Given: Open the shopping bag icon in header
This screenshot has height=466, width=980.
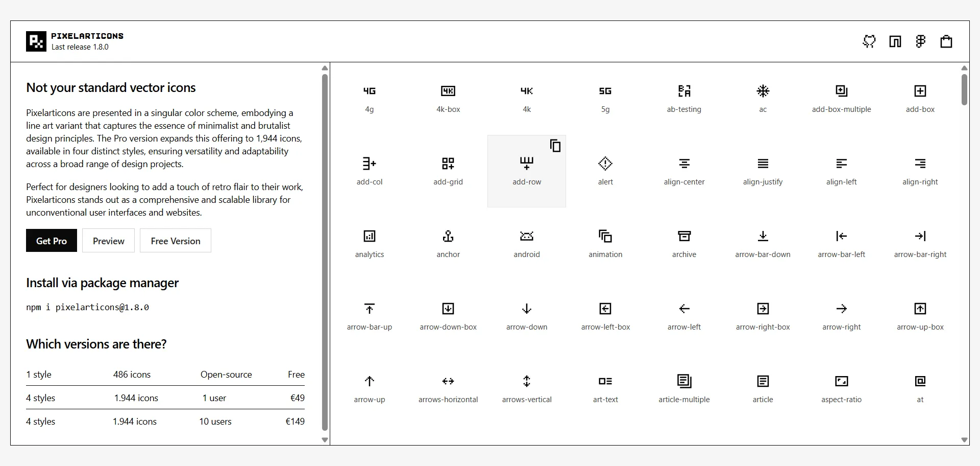Looking at the screenshot, I should 946,41.
